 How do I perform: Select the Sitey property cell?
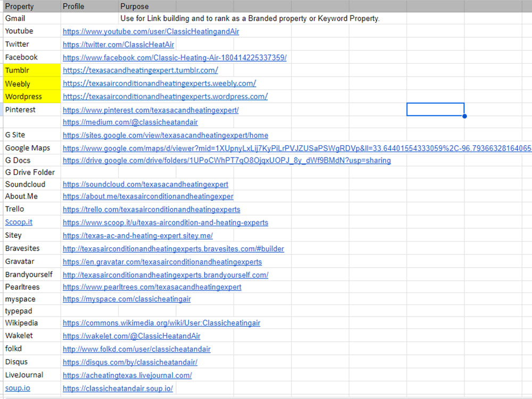(x=32, y=235)
